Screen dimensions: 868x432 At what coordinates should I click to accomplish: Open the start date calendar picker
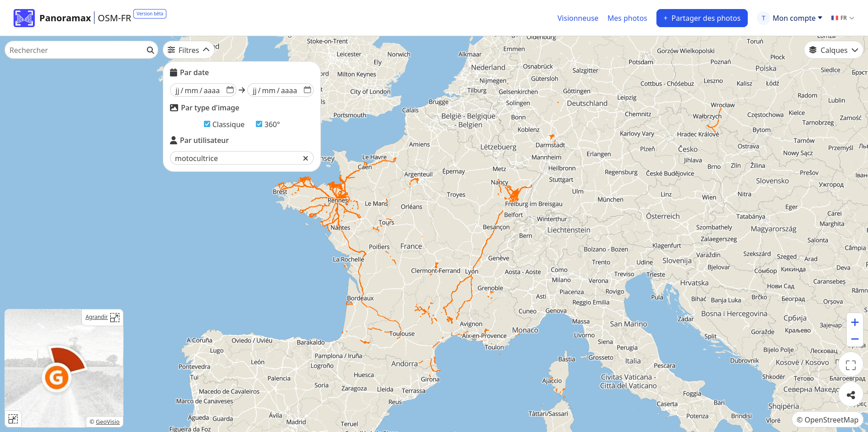(x=230, y=90)
